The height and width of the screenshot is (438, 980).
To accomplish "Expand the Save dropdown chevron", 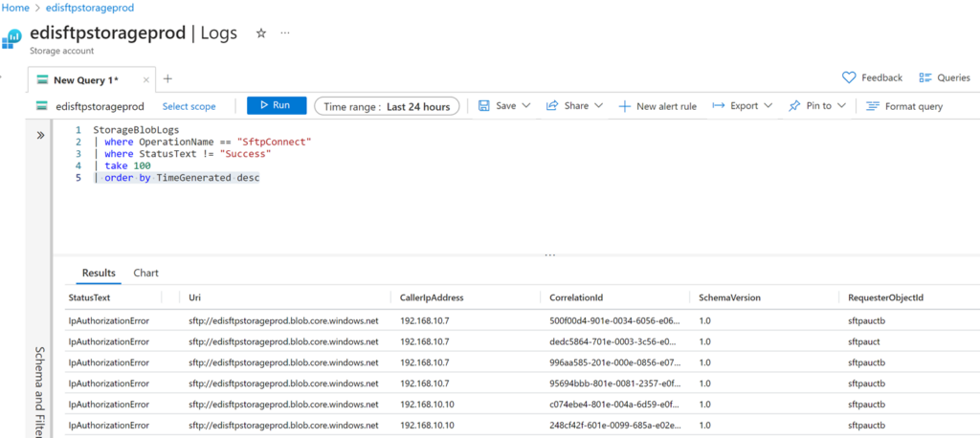I will pos(525,105).
